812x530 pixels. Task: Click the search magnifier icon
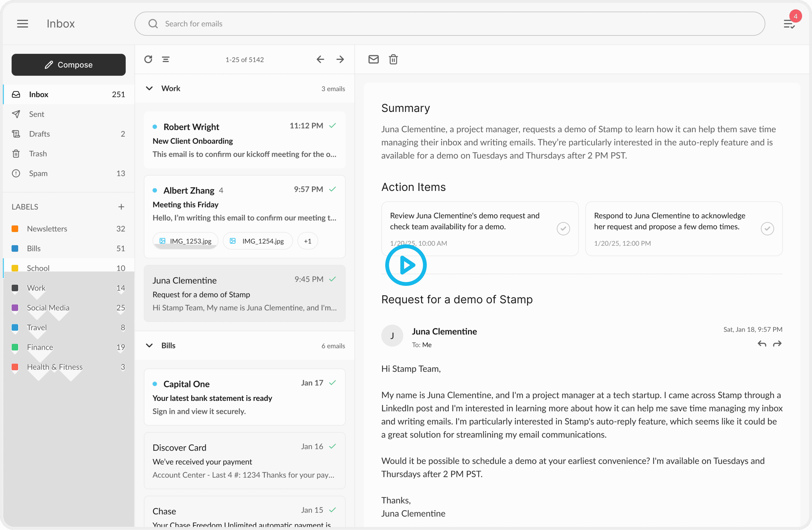pyautogui.click(x=153, y=24)
